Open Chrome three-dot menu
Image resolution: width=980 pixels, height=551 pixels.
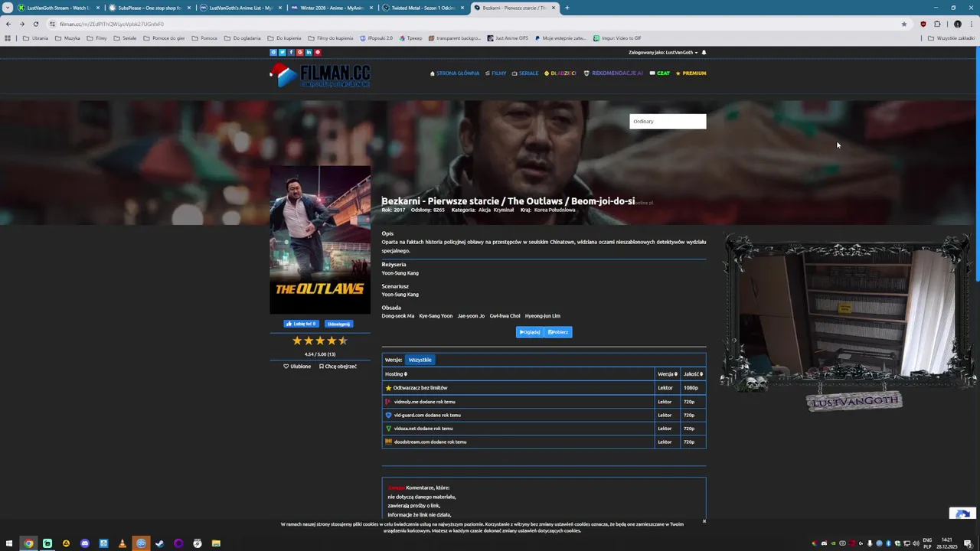971,24
